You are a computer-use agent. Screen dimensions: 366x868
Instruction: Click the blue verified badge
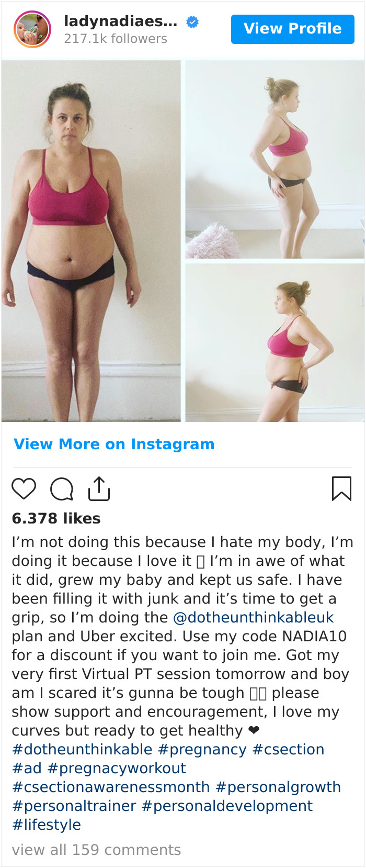pos(192,22)
